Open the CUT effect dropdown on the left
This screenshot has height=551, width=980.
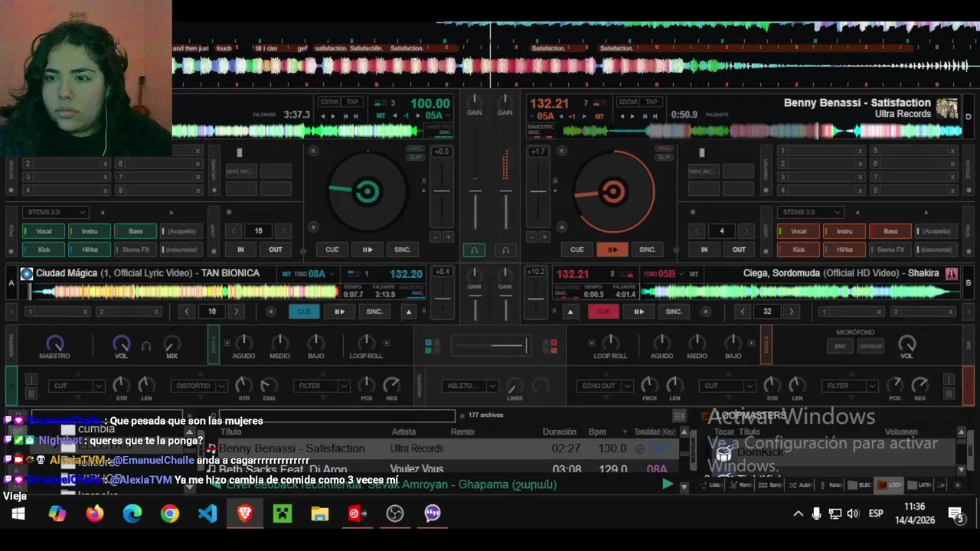click(x=76, y=386)
